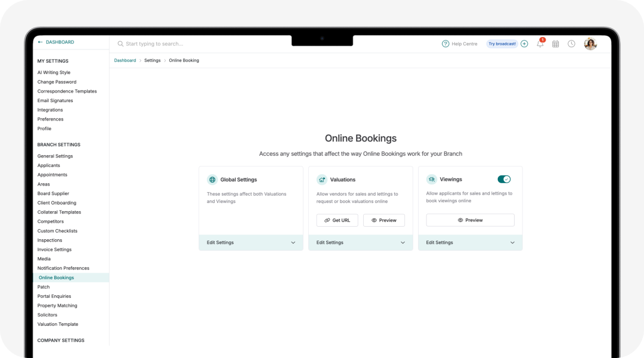The height and width of the screenshot is (358, 644).
Task: Click the Try broadcast! badge
Action: coord(502,44)
